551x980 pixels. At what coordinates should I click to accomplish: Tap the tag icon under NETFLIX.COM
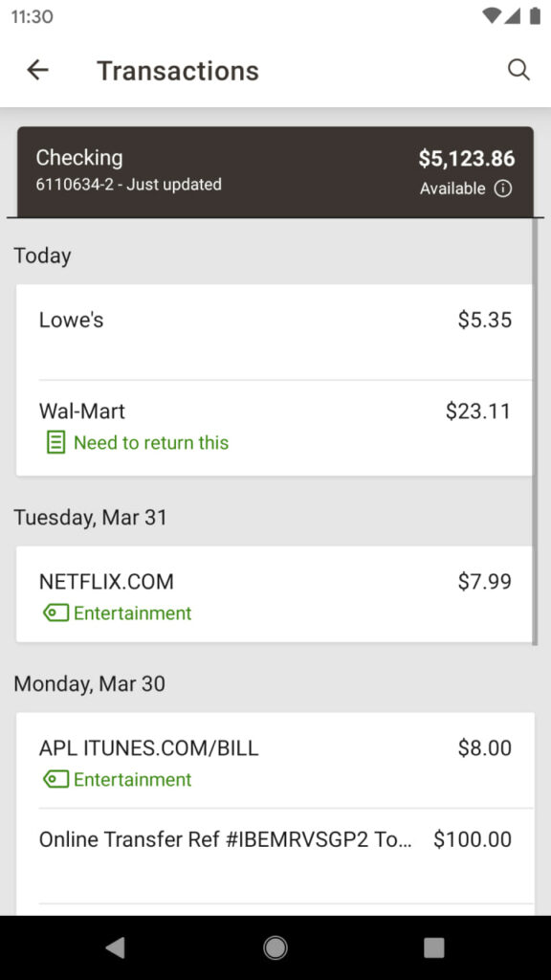tap(55, 613)
